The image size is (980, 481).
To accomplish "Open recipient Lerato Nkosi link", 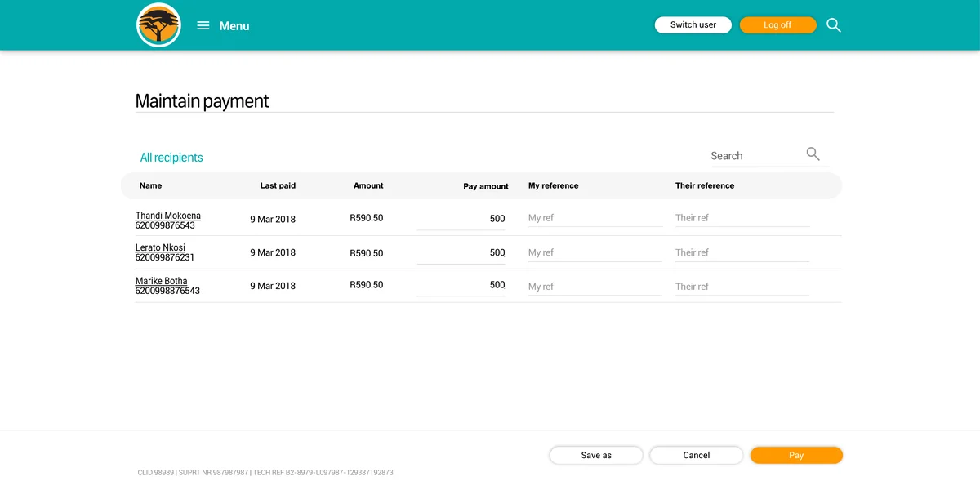I will (160, 247).
